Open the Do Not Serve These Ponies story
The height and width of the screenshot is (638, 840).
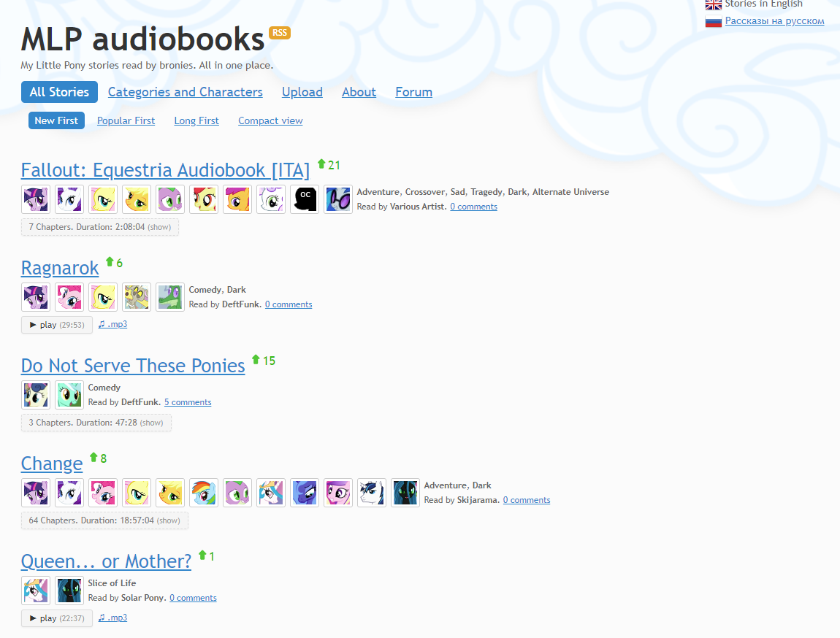coord(133,366)
